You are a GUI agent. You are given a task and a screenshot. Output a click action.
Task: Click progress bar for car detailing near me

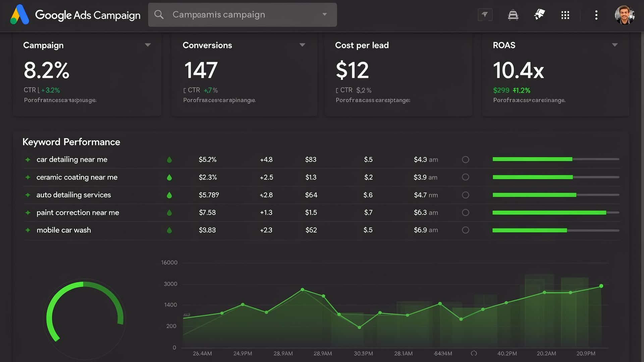point(556,159)
